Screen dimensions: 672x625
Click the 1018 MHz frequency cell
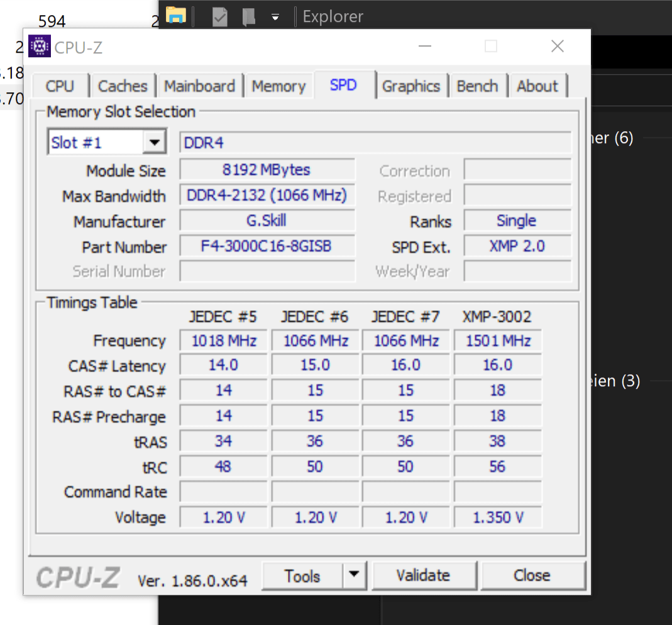pyautogui.click(x=223, y=340)
